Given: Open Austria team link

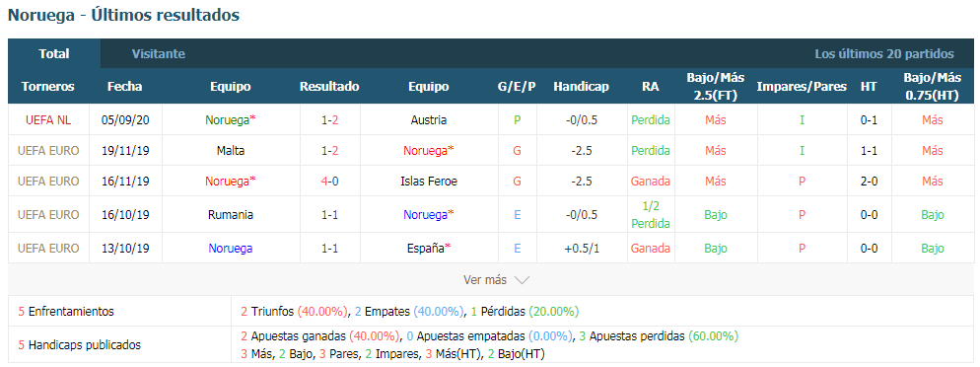Looking at the screenshot, I should pos(428,120).
